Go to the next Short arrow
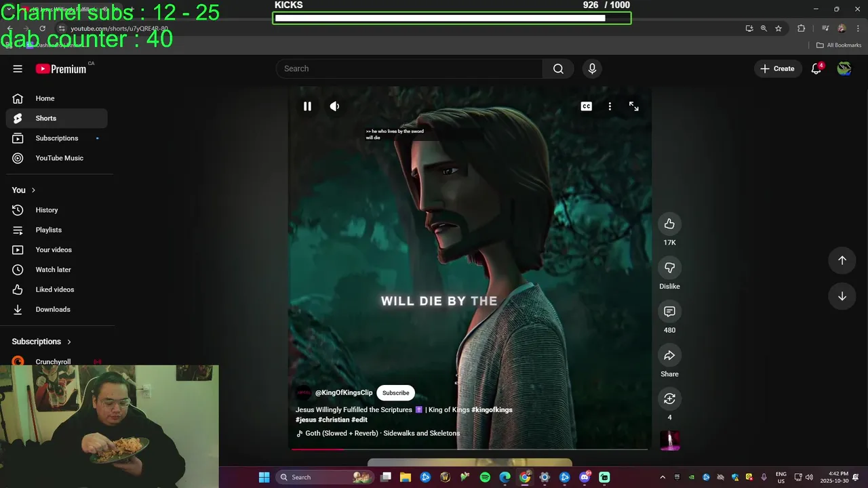Image resolution: width=868 pixels, height=488 pixels. [x=842, y=296]
